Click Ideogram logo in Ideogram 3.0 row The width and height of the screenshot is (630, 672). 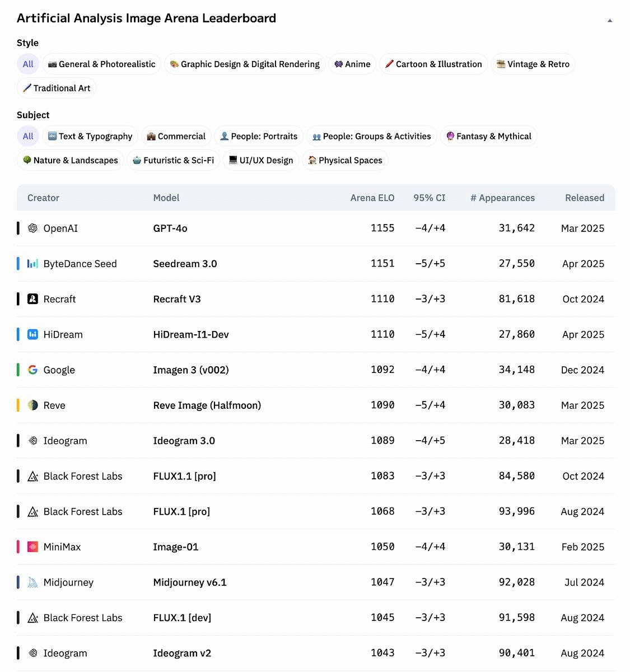(x=33, y=441)
